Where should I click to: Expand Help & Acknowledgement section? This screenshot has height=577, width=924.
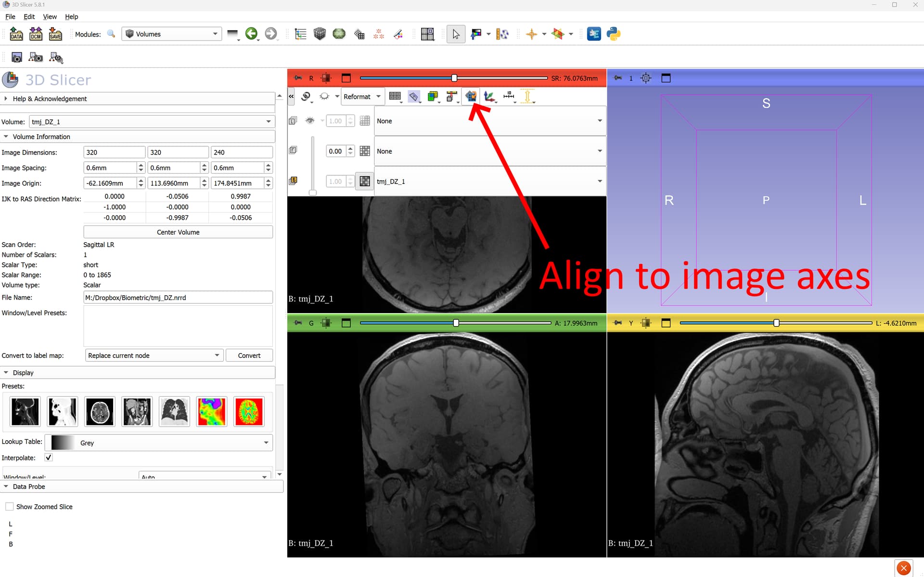(x=50, y=99)
